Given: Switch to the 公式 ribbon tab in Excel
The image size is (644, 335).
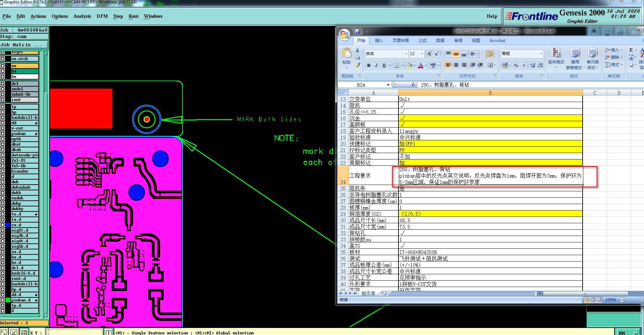Looking at the screenshot, I should [x=423, y=41].
